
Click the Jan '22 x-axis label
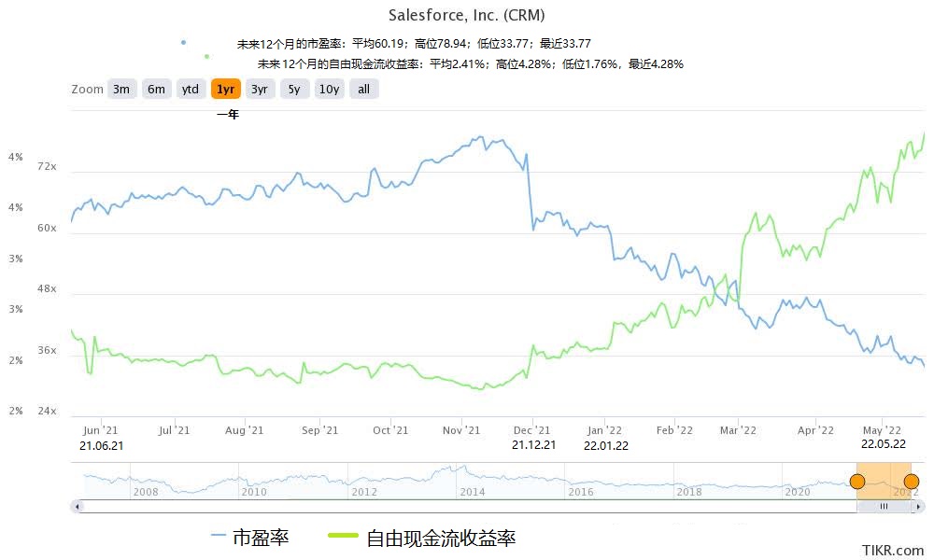click(x=604, y=430)
